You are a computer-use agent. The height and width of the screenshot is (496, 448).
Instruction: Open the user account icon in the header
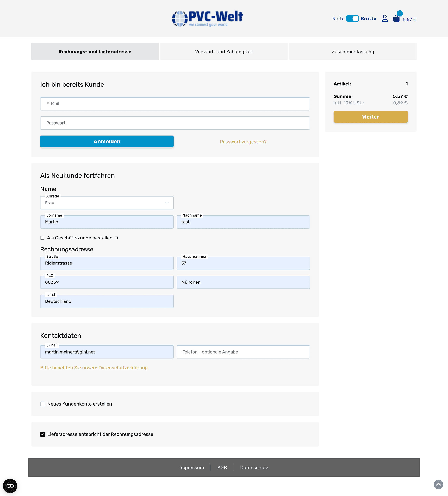coord(384,18)
